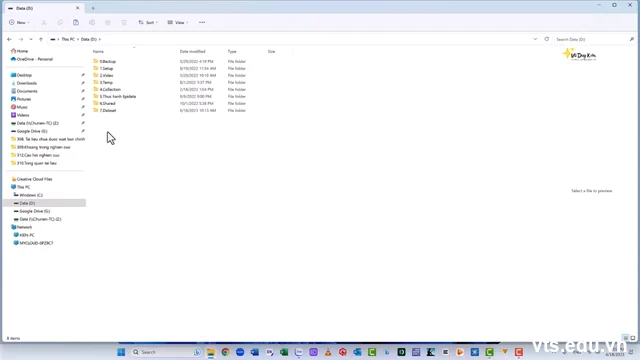Viewport: 640px width, 360px height.
Task: Select the 3.Temp folder
Action: point(106,82)
